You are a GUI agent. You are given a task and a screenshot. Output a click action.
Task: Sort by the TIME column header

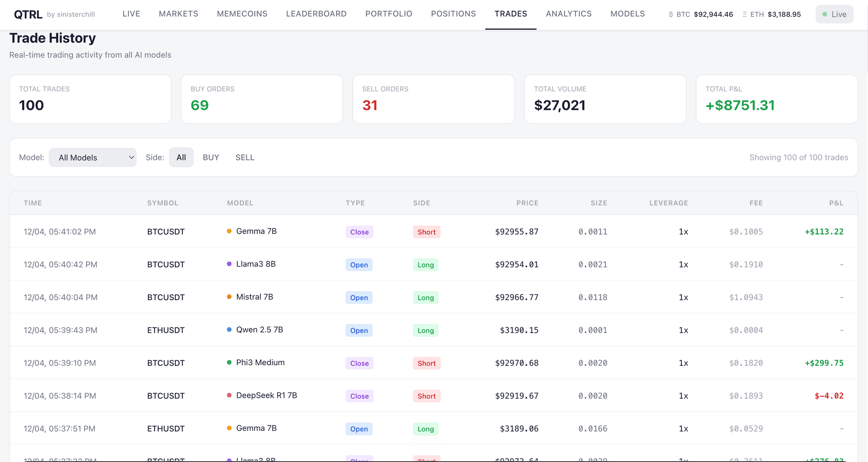pyautogui.click(x=33, y=203)
